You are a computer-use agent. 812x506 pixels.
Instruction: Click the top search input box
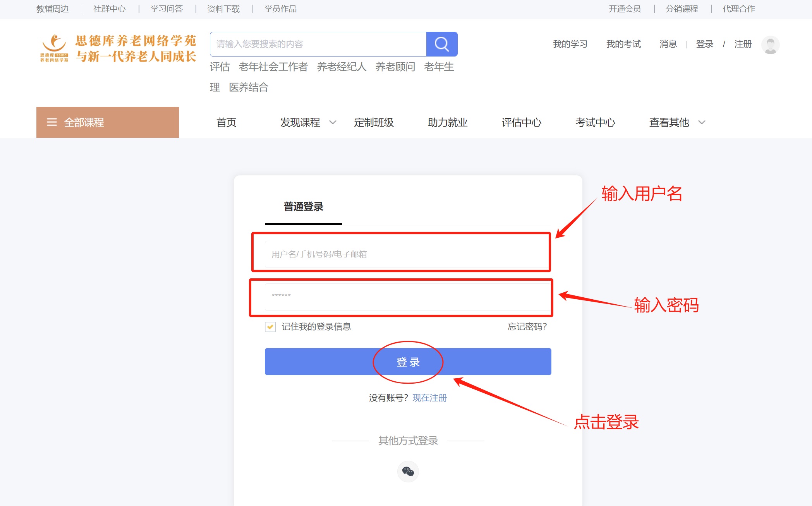click(x=318, y=44)
